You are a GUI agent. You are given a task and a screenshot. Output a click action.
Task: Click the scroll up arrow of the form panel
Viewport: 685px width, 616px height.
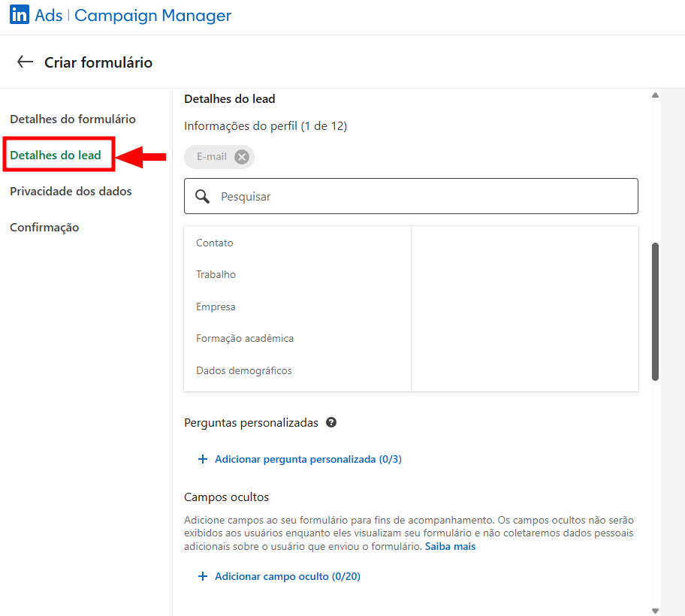pos(655,95)
